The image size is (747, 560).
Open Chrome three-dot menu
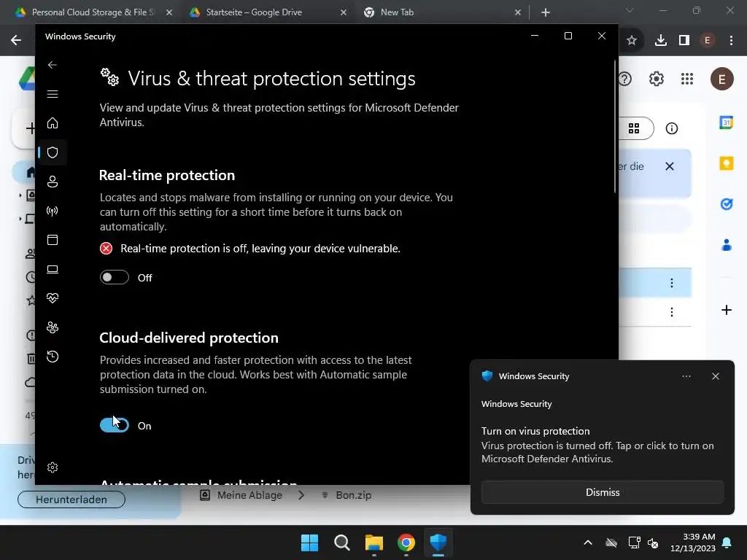(x=731, y=41)
